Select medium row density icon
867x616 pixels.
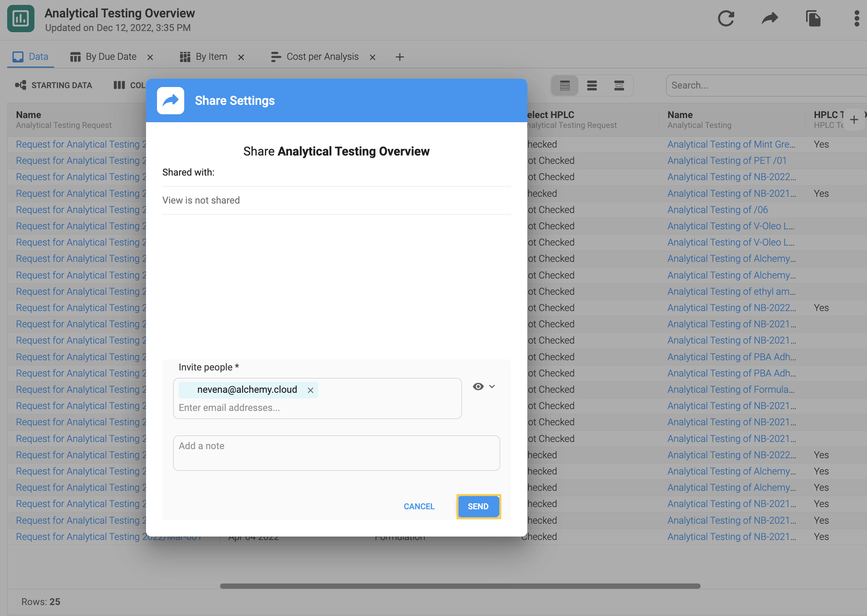coord(592,86)
